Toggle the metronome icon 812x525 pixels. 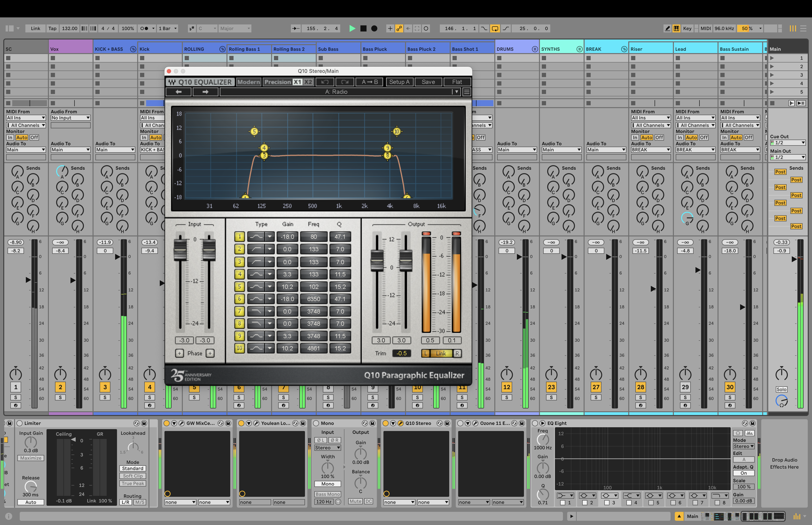pyautogui.click(x=144, y=28)
